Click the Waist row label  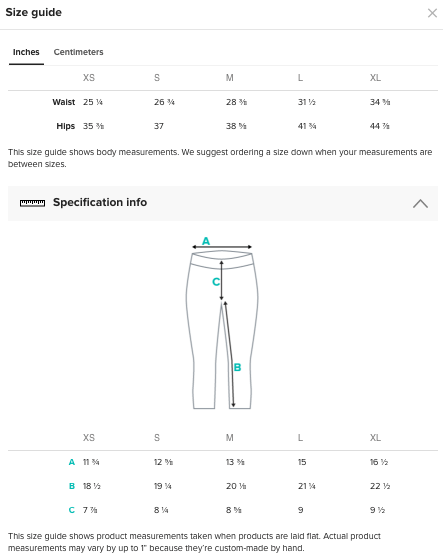[63, 102]
